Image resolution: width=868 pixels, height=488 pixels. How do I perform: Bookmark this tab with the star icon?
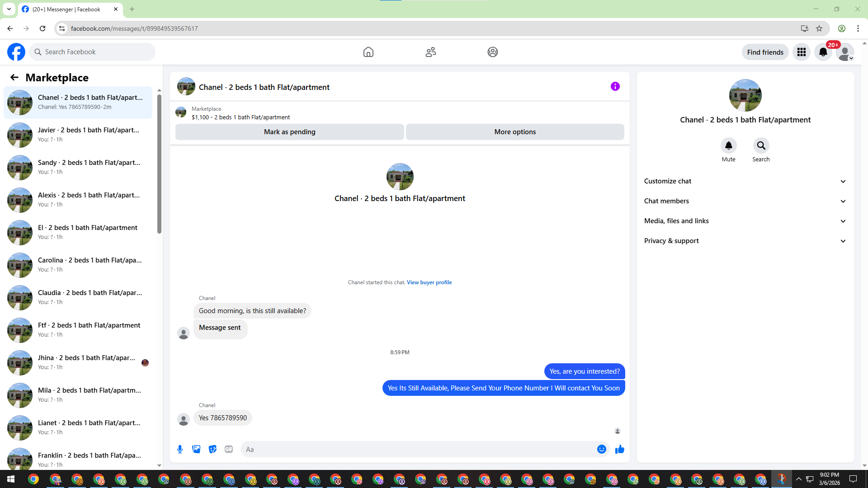[819, 28]
